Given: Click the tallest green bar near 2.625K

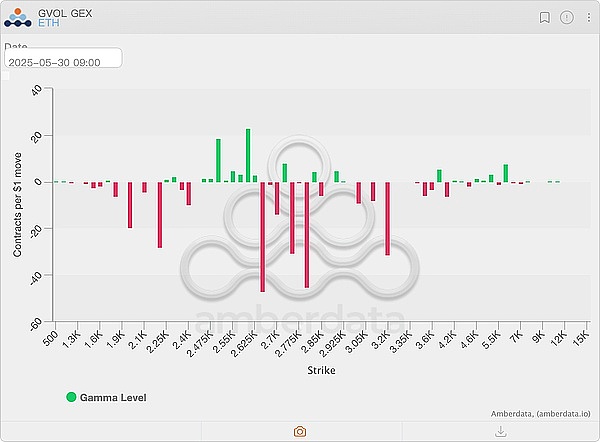Looking at the screenshot, I should click(x=248, y=155).
